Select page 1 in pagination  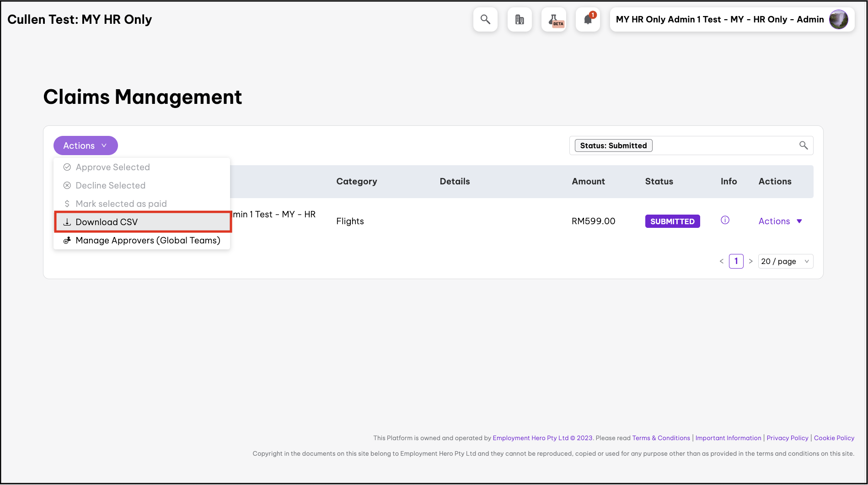click(x=736, y=261)
